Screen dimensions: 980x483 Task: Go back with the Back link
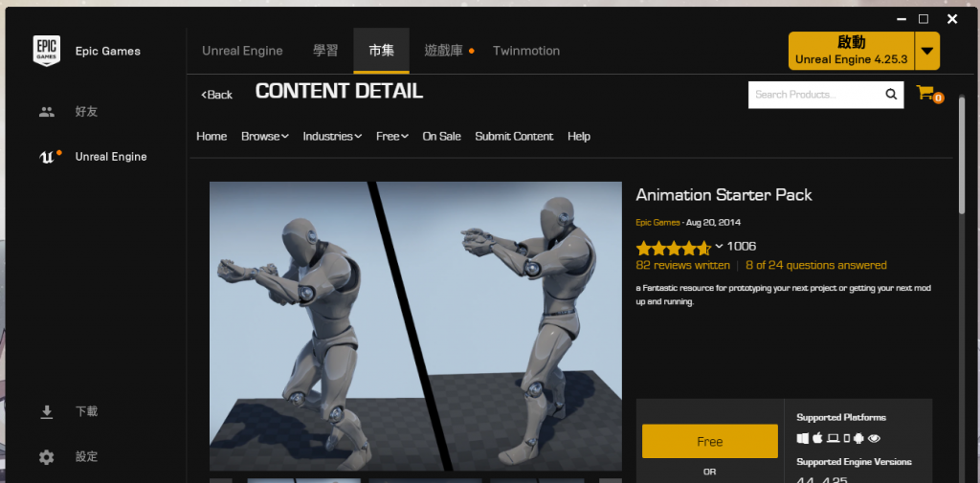(x=217, y=95)
